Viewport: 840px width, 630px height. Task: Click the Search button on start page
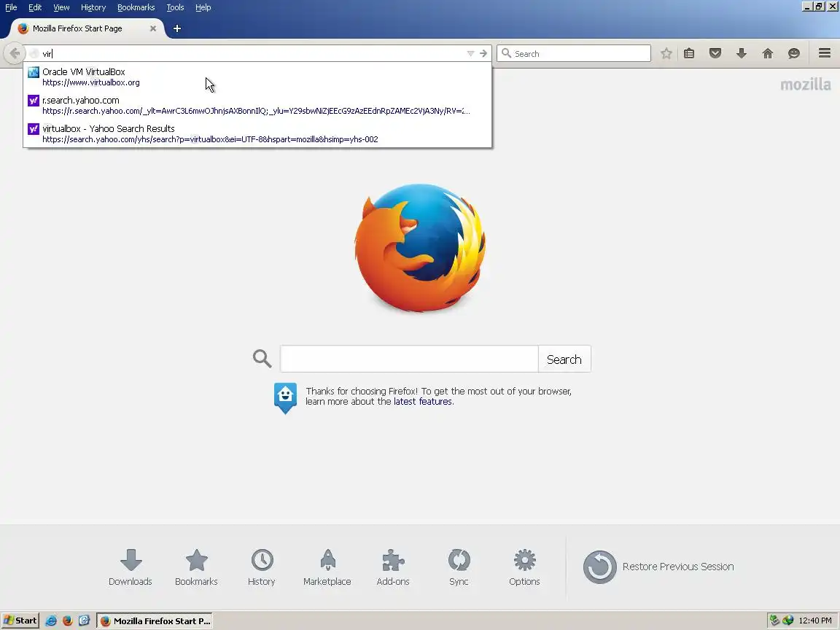[564, 359]
